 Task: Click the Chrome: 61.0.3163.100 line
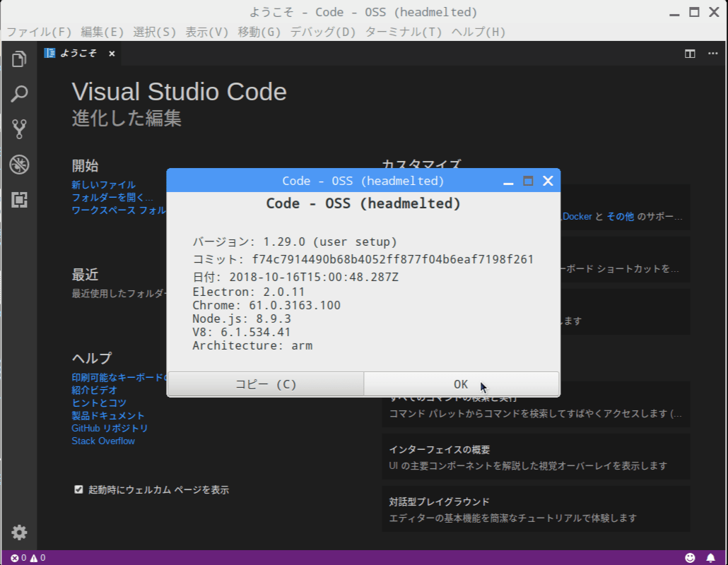pyautogui.click(x=266, y=305)
